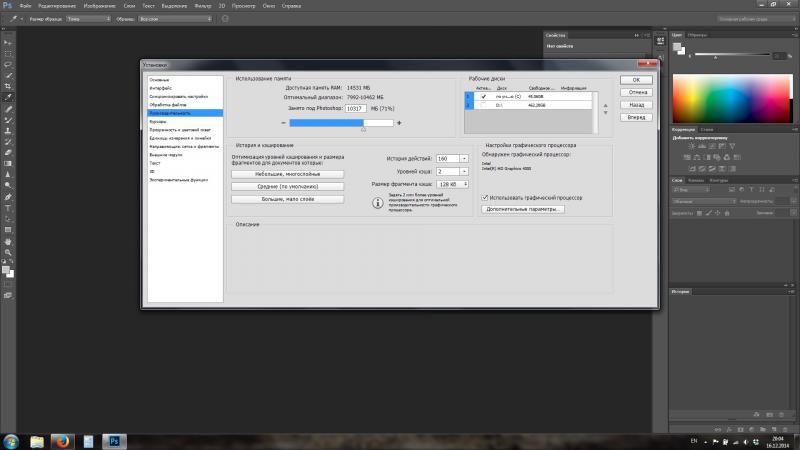
Task: Move selected scratch disk up with arrow
Action: 606,106
